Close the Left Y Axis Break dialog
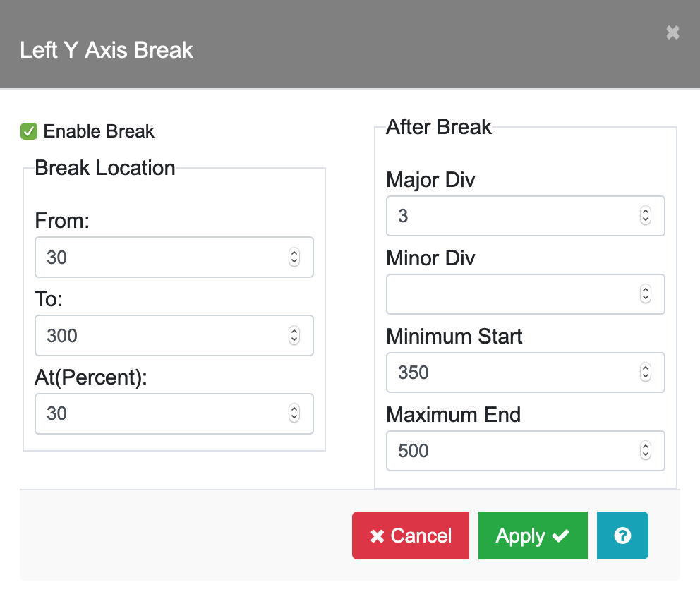 (x=672, y=32)
